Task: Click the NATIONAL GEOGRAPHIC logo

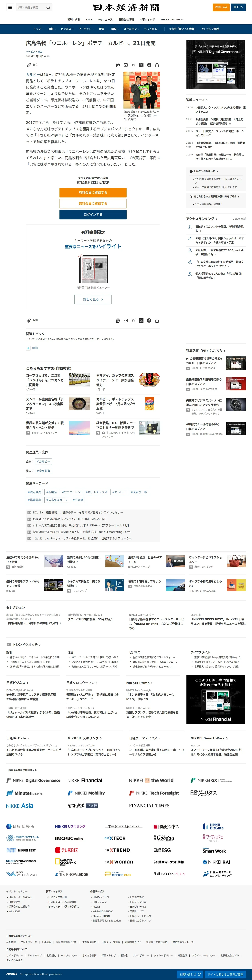Action: (x=66, y=862)
